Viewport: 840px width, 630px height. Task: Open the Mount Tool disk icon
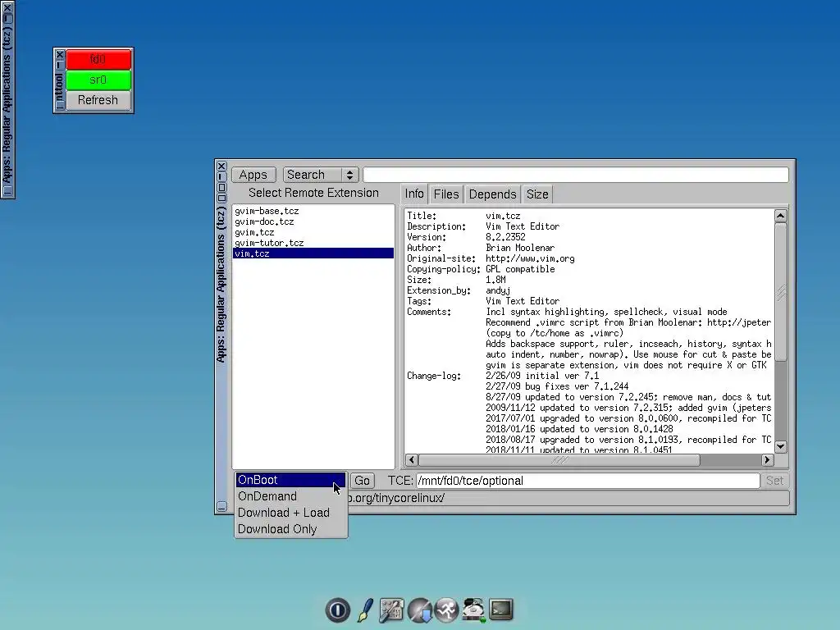pos(474,609)
